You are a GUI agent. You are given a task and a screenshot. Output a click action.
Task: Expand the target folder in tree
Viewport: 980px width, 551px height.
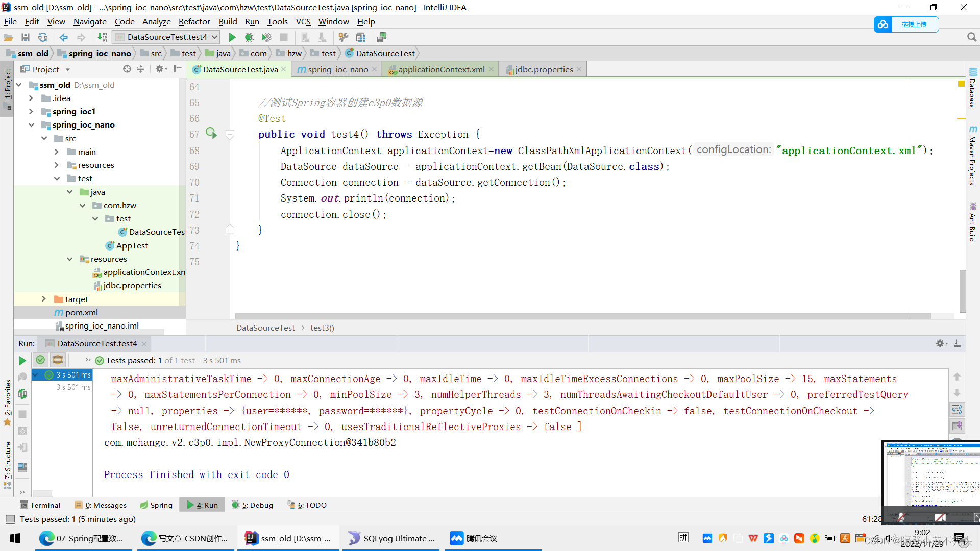coord(44,299)
